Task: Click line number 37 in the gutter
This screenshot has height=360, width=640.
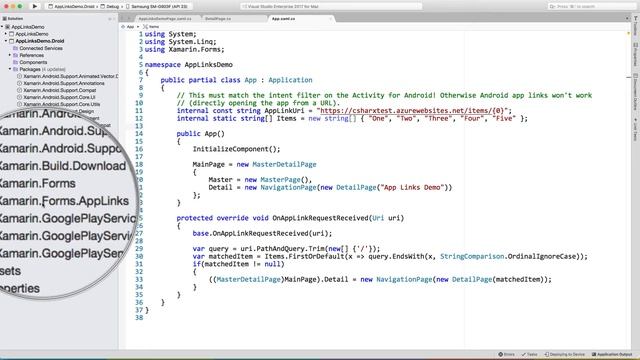Action: pyautogui.click(x=139, y=310)
